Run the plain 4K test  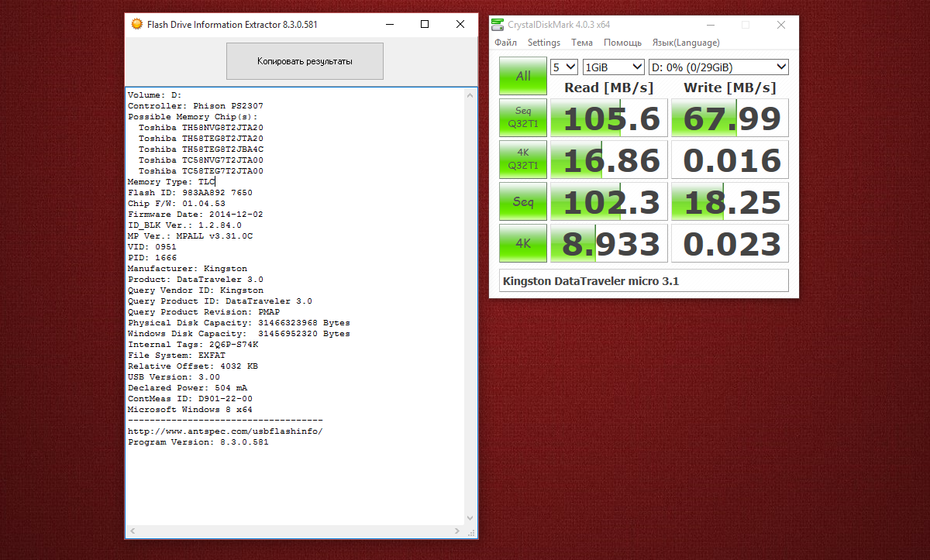point(523,243)
